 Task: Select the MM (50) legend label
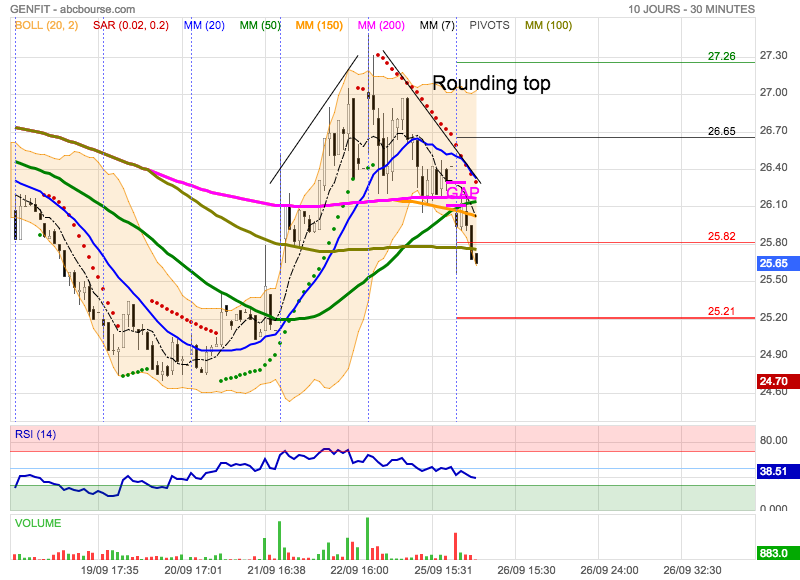tap(260, 25)
